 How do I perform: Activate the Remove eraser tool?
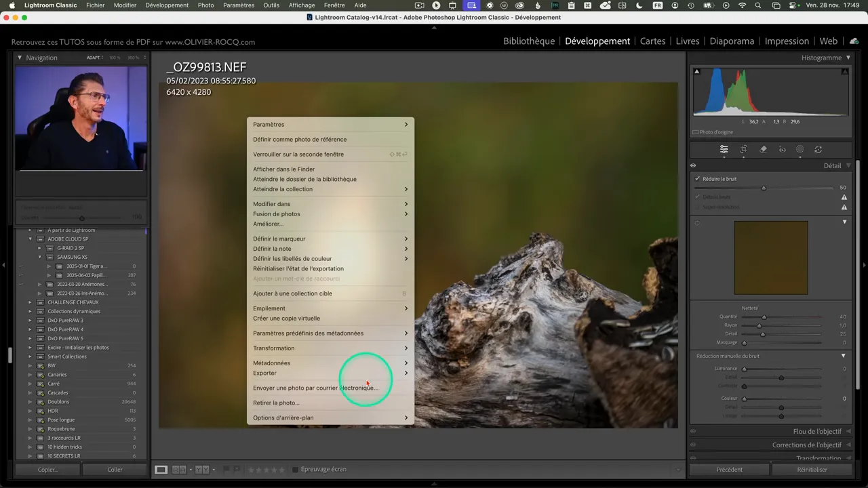763,150
